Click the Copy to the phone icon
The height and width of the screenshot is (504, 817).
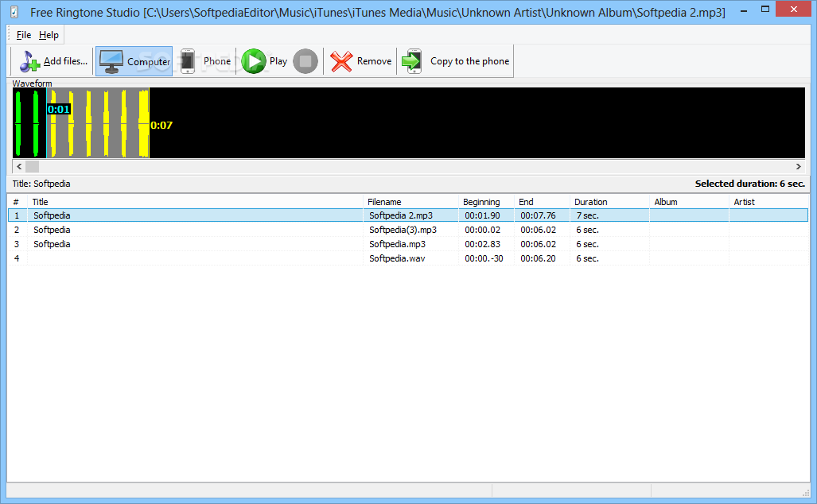click(412, 61)
